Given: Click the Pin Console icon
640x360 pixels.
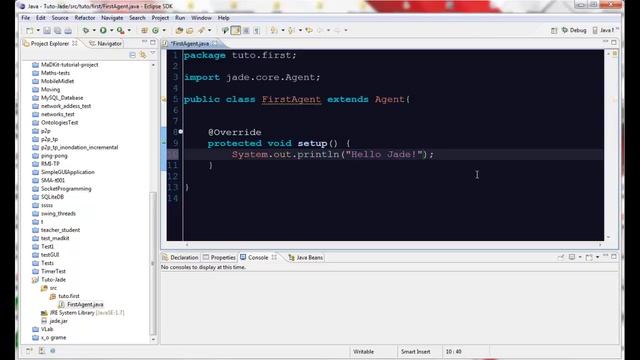Looking at the screenshot, I should click(561, 257).
